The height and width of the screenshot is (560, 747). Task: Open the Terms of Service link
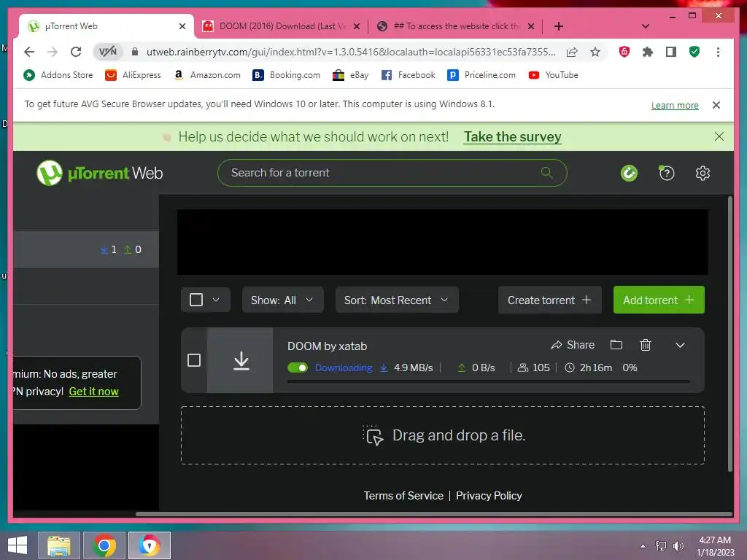point(403,496)
